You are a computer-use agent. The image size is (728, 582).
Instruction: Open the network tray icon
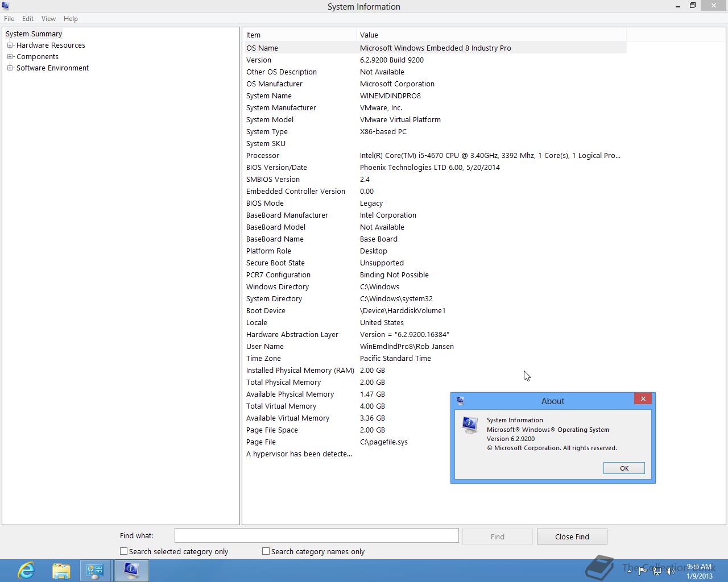click(x=656, y=571)
